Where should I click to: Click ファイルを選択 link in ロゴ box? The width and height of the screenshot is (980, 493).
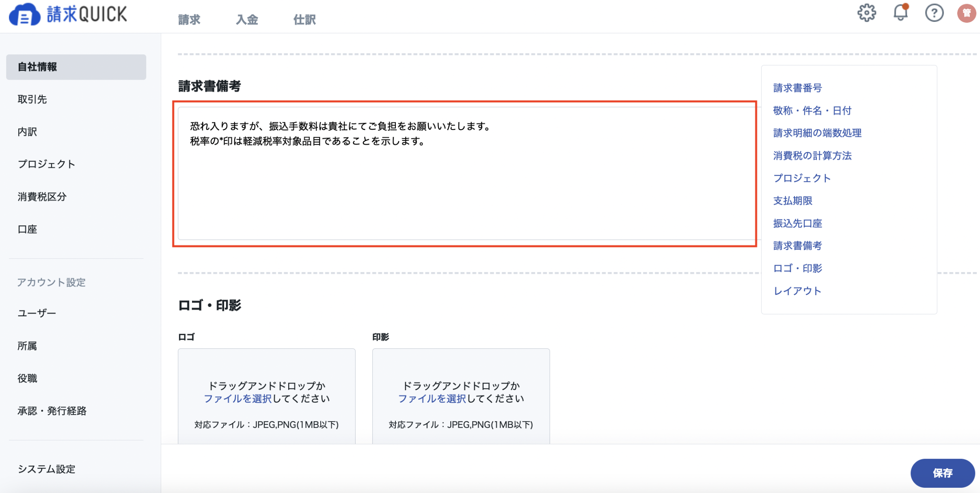[237, 399]
